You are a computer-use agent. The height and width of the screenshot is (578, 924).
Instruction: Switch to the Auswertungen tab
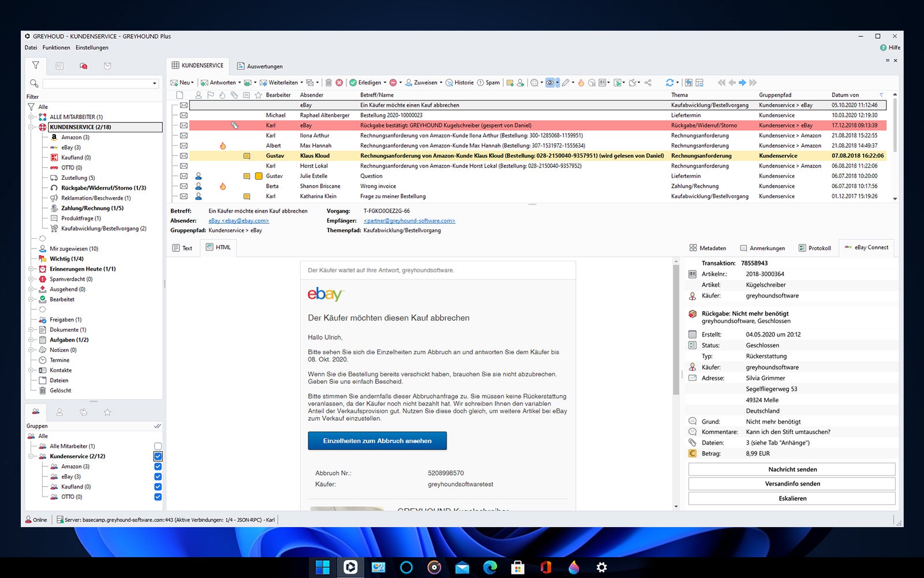[x=260, y=66]
